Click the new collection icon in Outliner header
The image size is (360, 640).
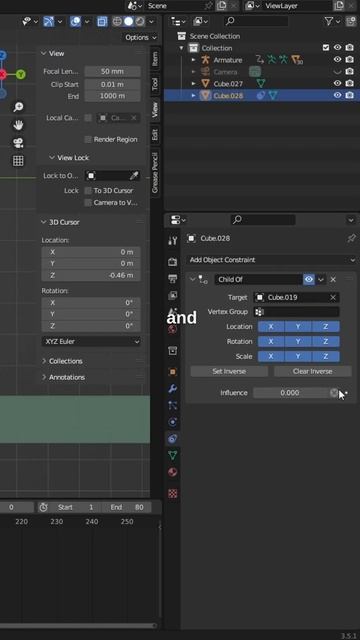(x=351, y=21)
